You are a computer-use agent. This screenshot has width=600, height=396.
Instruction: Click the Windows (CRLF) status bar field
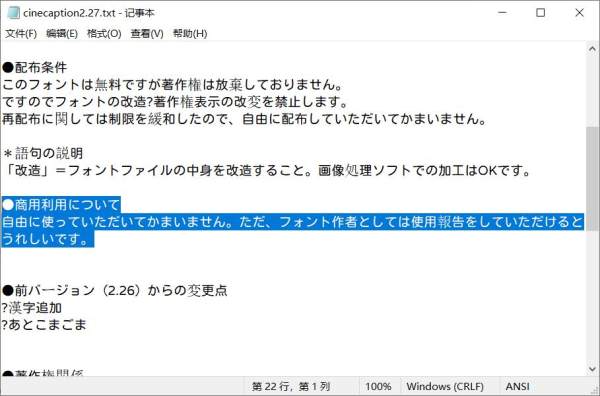[x=445, y=386]
